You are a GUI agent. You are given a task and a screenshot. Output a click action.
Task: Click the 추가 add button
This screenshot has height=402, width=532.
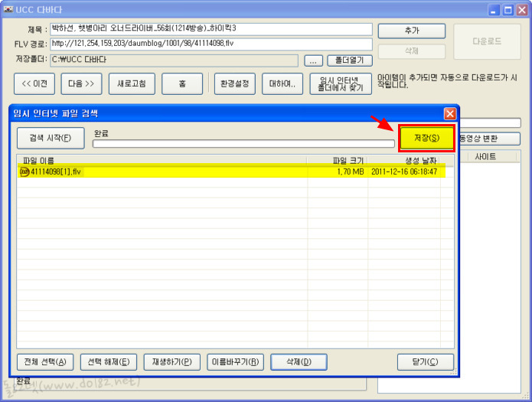click(x=411, y=31)
